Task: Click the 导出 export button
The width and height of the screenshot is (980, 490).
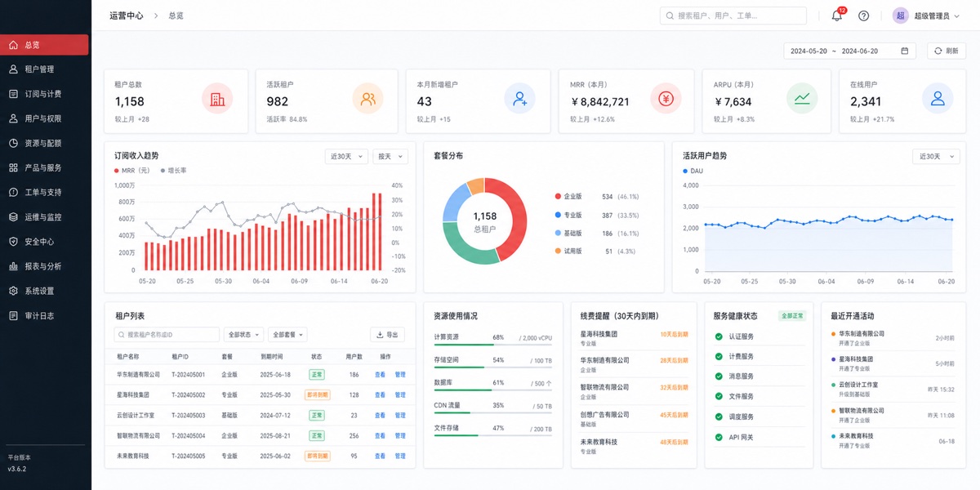Action: pos(388,335)
